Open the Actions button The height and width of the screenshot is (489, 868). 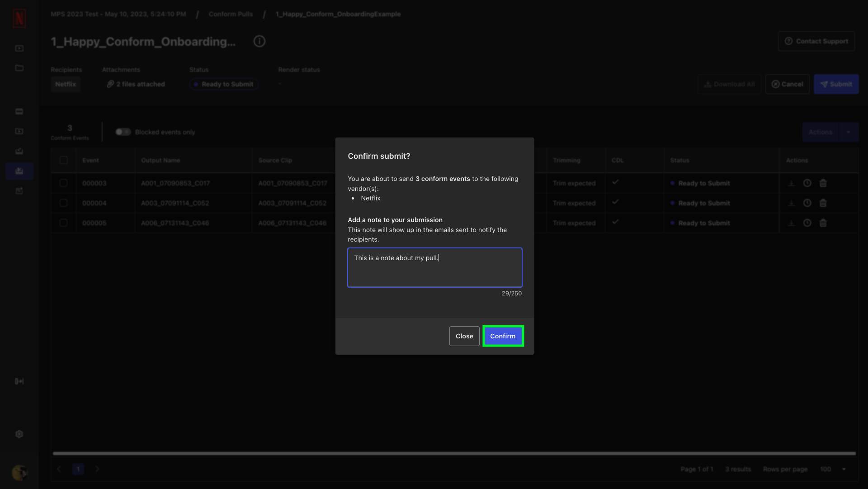[x=820, y=132]
